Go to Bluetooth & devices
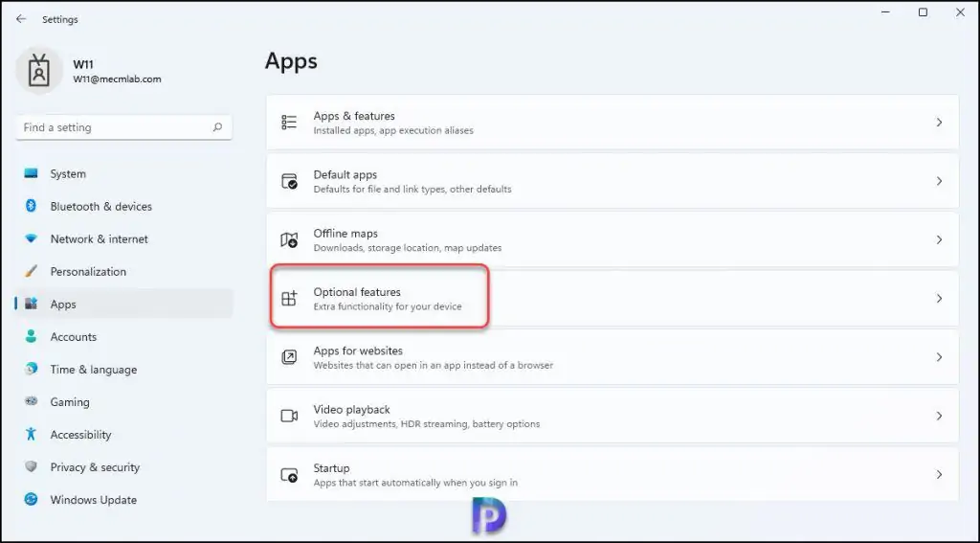980x543 pixels. [123, 207]
